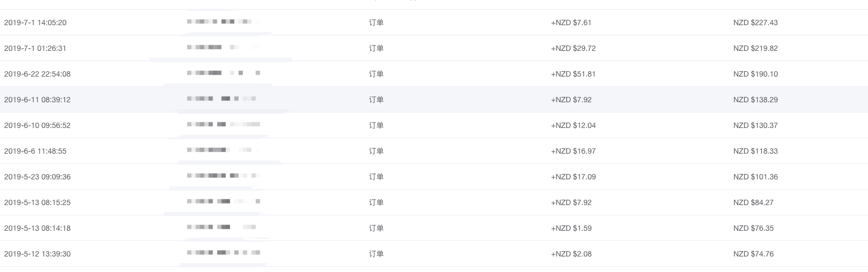Viewport: 868px width, 272px height.
Task: Click the NZD $84.27 balance value
Action: coord(753,202)
